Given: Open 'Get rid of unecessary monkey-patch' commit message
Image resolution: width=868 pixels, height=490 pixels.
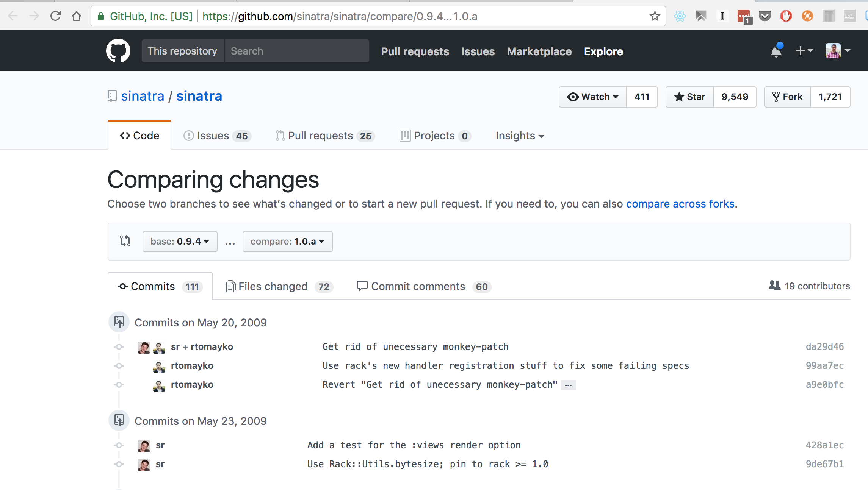Looking at the screenshot, I should pyautogui.click(x=415, y=347).
